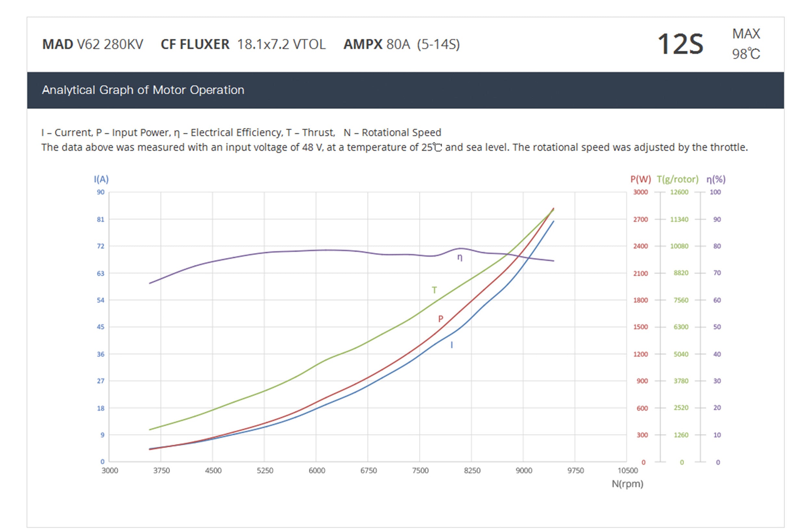Click the N(rpm) axis title
The height and width of the screenshot is (531, 812).
point(627,484)
